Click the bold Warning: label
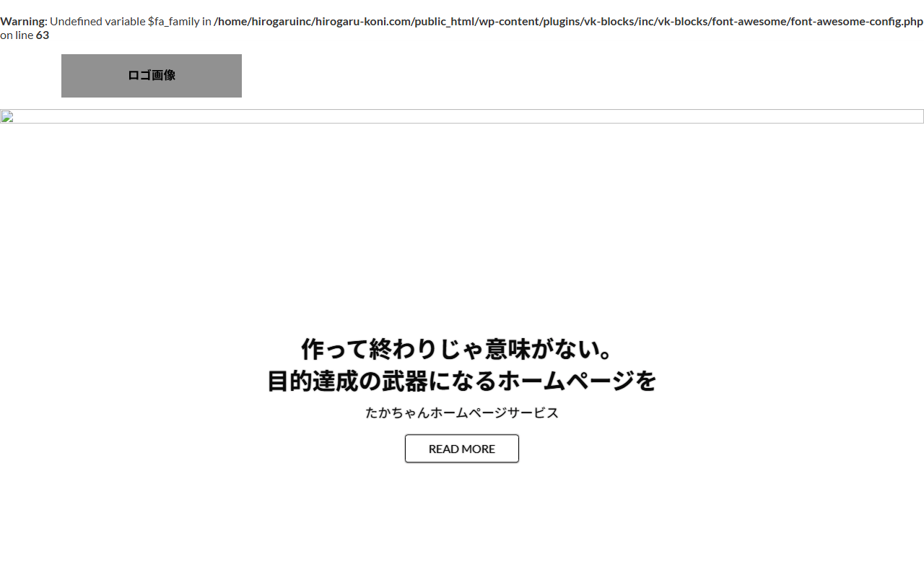 click(x=24, y=21)
